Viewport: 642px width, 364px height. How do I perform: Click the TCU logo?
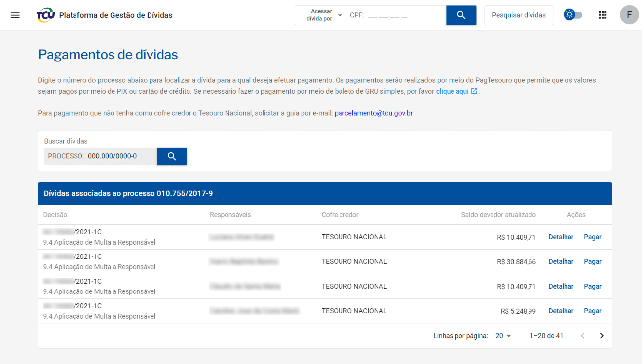[46, 15]
